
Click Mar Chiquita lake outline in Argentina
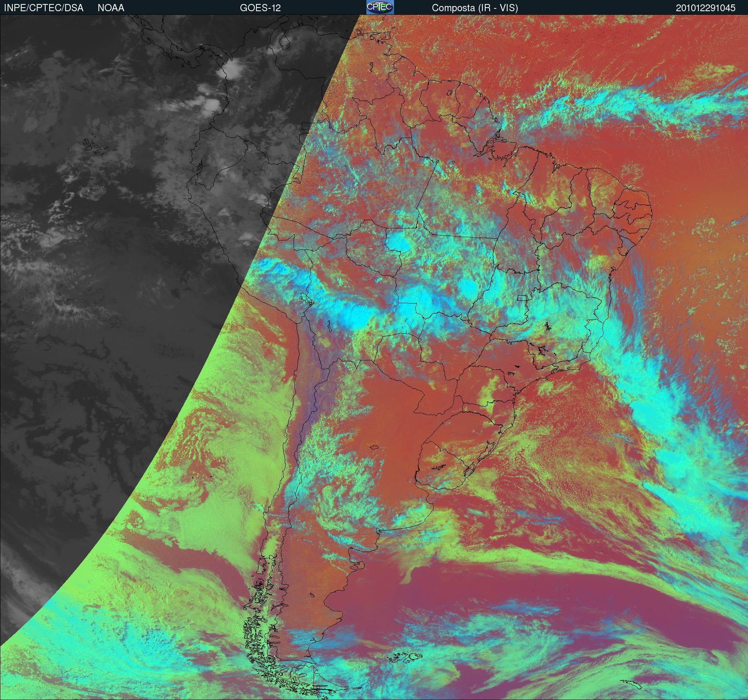click(374, 448)
